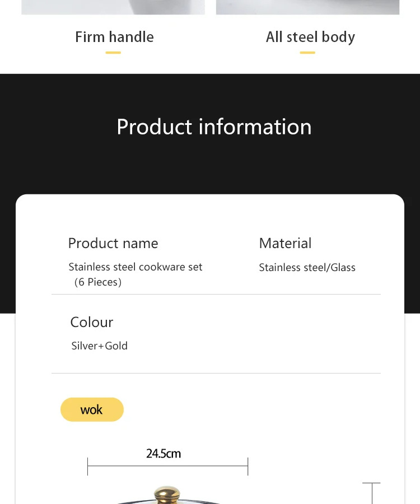
Task: Select the Product name label
Action: pyautogui.click(x=113, y=243)
